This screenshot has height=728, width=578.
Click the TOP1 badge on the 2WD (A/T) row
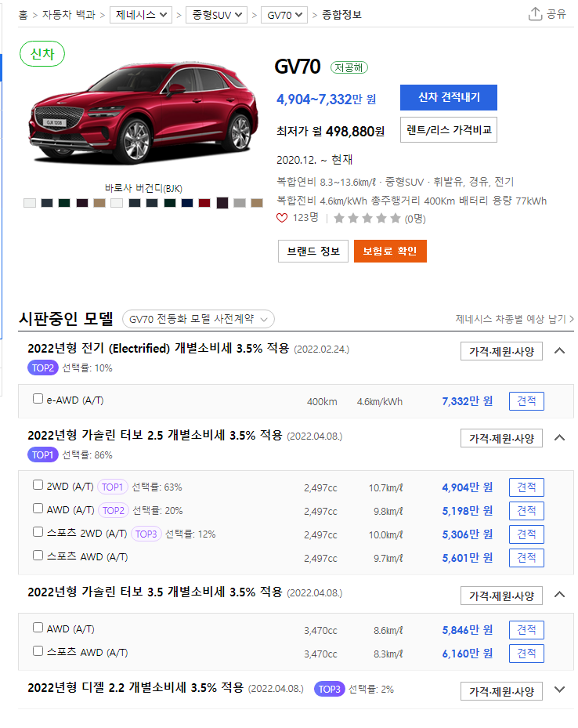(112, 487)
